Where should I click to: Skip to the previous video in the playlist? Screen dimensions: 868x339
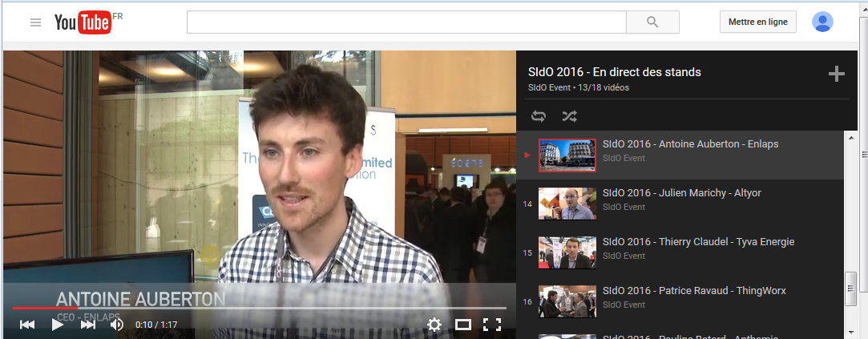(x=26, y=325)
